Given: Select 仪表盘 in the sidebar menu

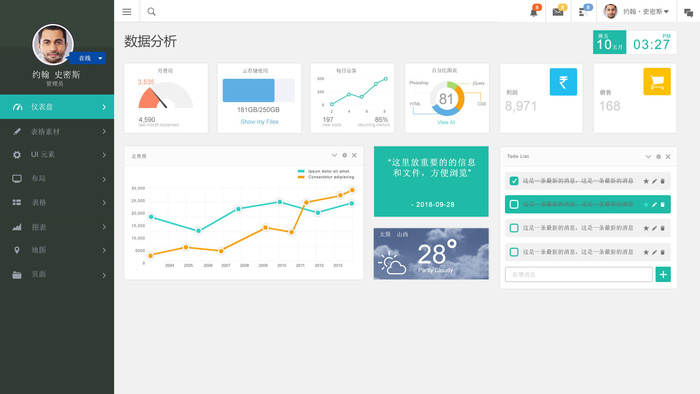Looking at the screenshot, I should click(57, 107).
